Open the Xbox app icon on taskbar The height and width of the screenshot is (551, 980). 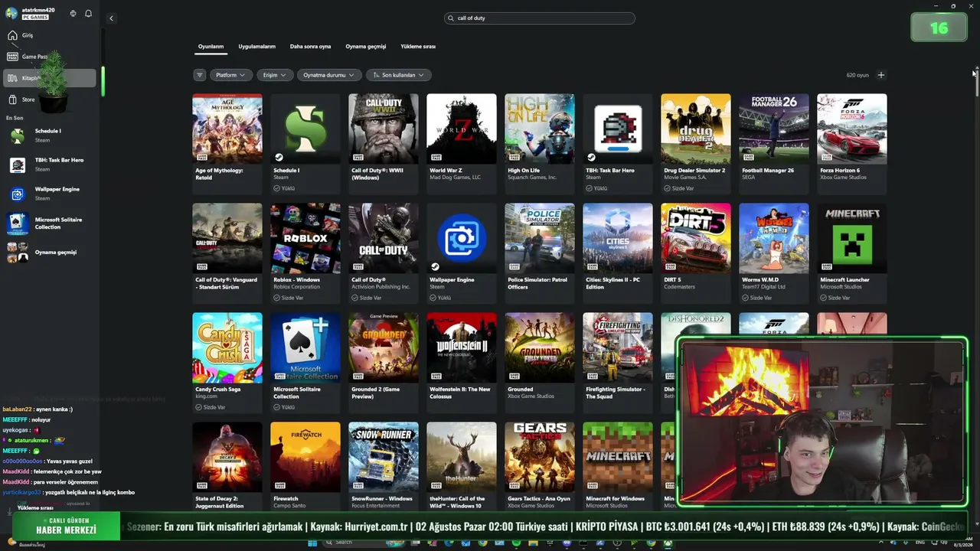pos(668,543)
